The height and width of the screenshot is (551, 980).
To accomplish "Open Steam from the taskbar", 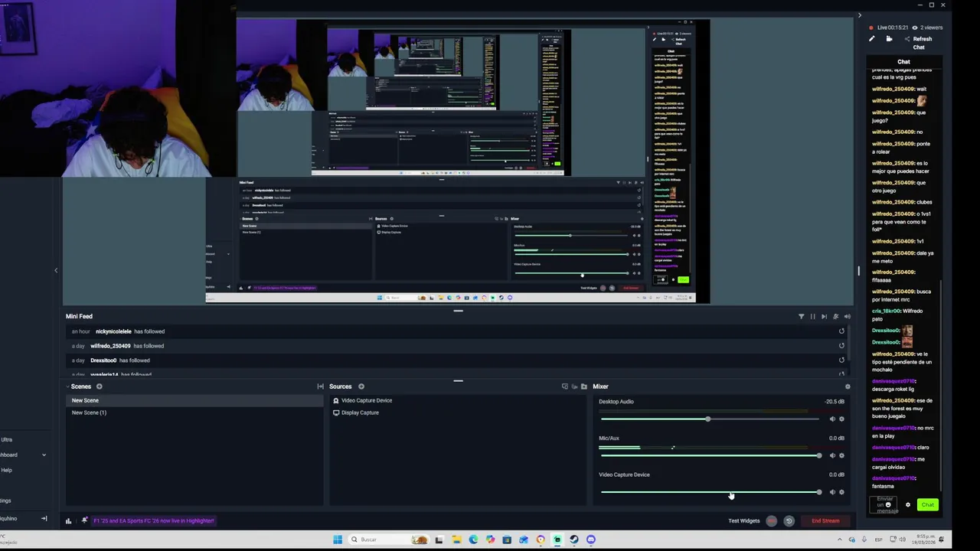I will point(574,540).
